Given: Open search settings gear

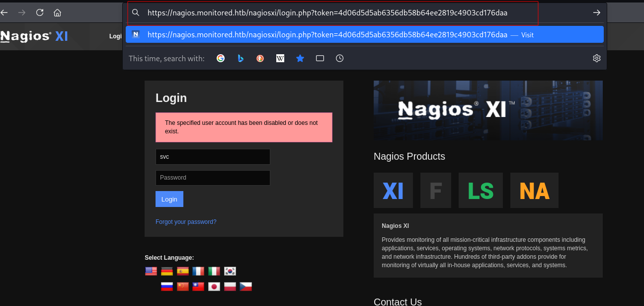Looking at the screenshot, I should 597,58.
